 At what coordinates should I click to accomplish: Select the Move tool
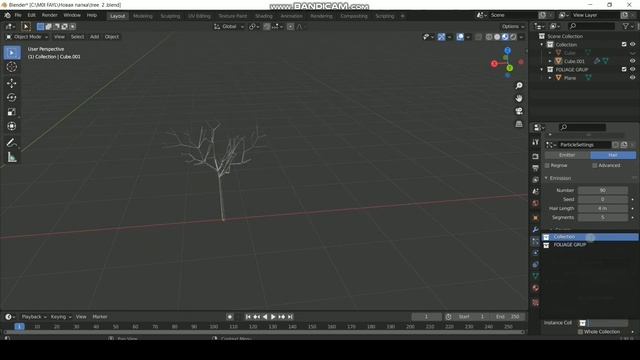coord(12,83)
